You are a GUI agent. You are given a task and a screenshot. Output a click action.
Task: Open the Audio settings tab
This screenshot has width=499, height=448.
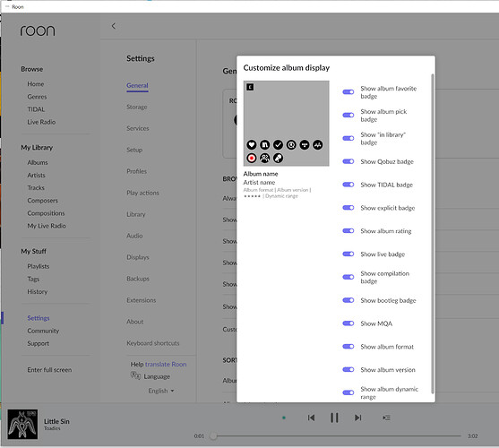(134, 236)
